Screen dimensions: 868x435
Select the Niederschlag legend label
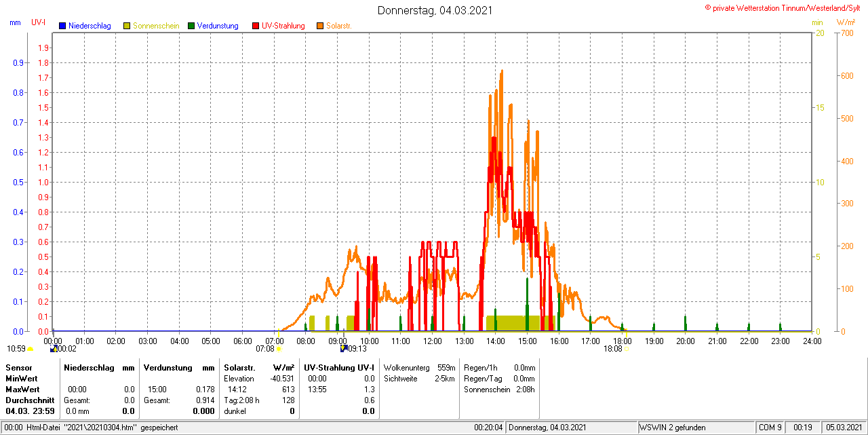[90, 26]
